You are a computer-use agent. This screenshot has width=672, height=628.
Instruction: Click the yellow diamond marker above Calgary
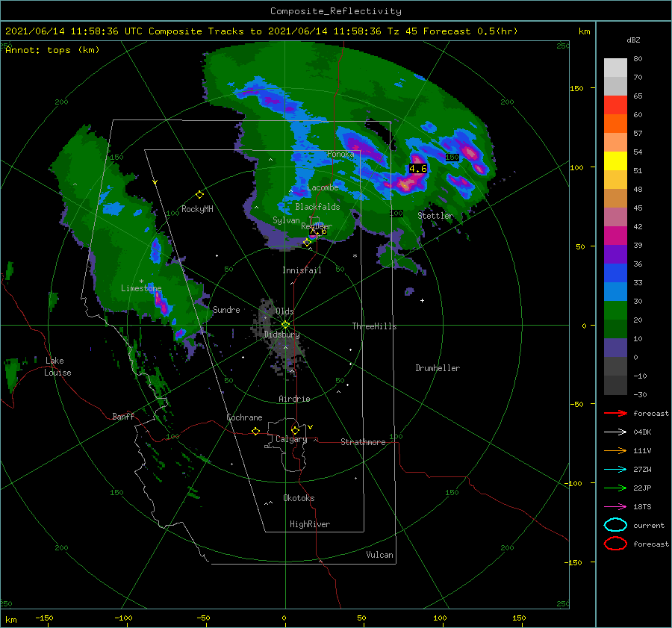click(x=295, y=430)
